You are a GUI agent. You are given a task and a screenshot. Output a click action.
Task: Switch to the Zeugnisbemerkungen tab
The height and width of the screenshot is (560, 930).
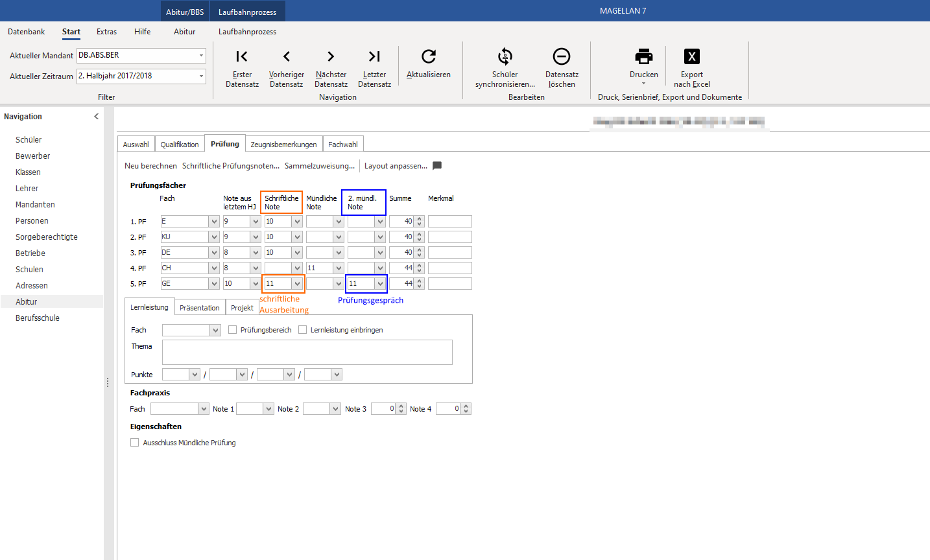284,145
